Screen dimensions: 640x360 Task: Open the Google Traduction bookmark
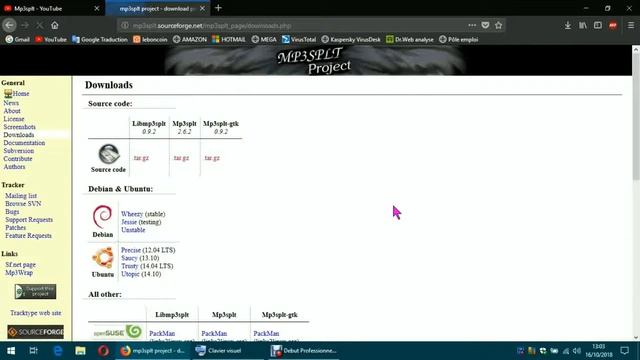click(x=100, y=40)
